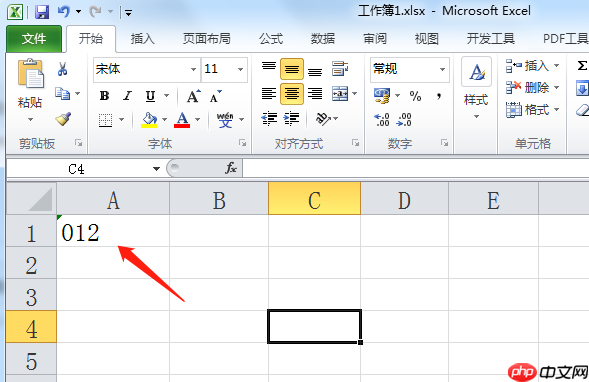Click the cell Borders icon

tap(106, 120)
